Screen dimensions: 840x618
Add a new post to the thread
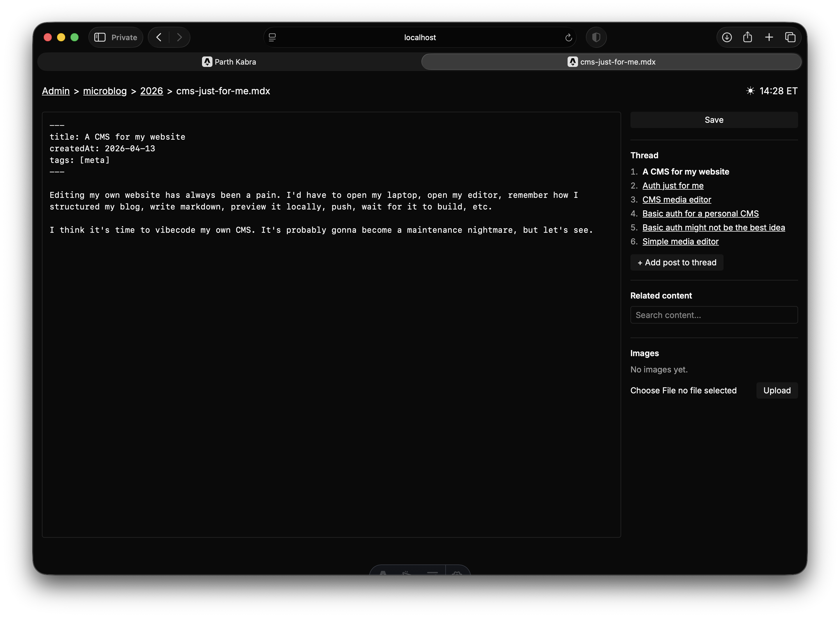(x=676, y=262)
